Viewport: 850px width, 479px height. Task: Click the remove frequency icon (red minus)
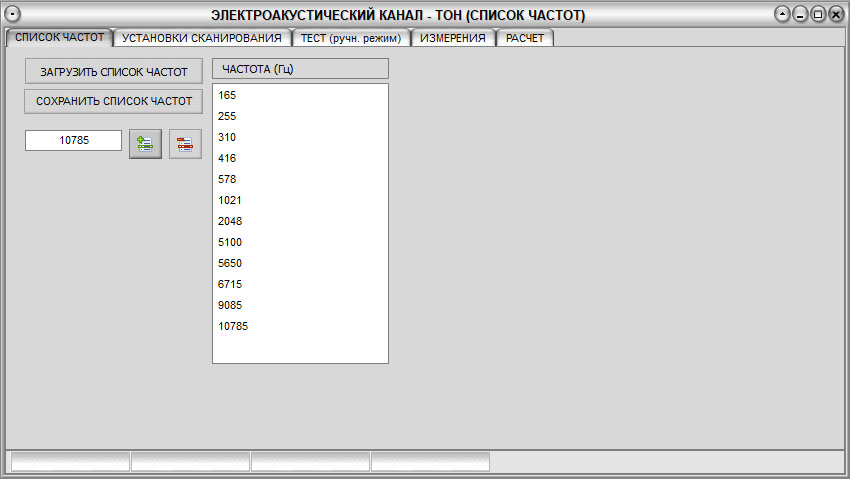click(x=185, y=144)
